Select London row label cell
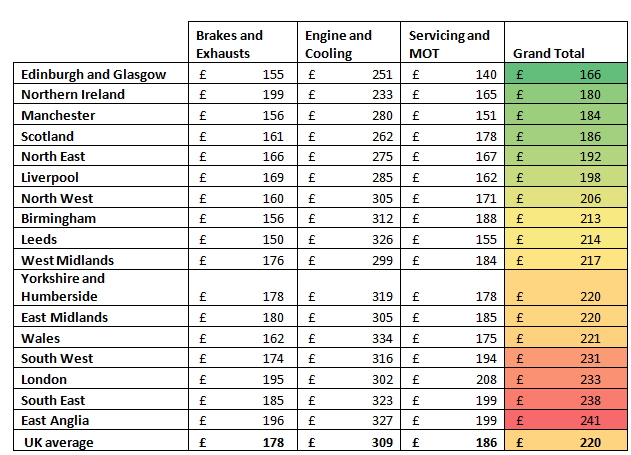The height and width of the screenshot is (455, 631). pyautogui.click(x=103, y=379)
